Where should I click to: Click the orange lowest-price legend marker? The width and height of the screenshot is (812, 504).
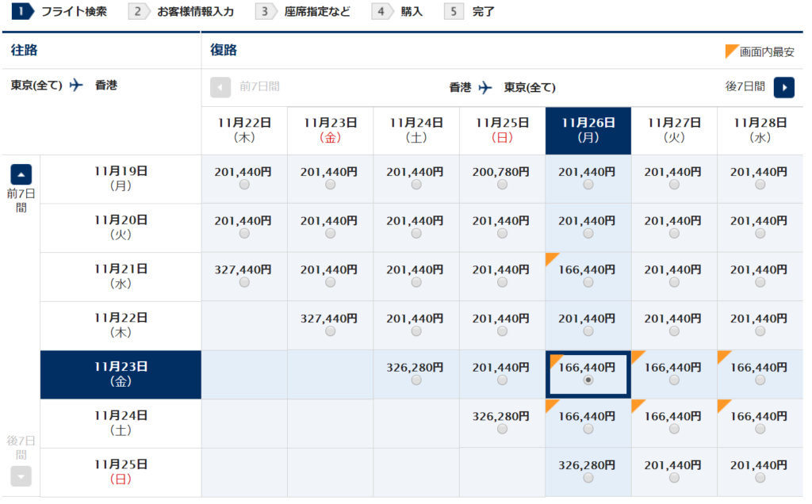[x=731, y=52]
